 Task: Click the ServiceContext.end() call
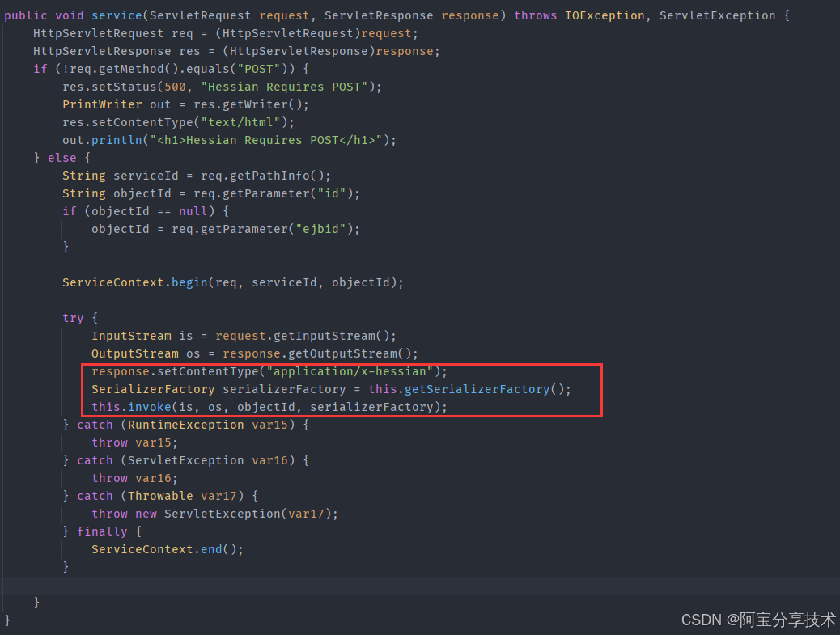(168, 549)
